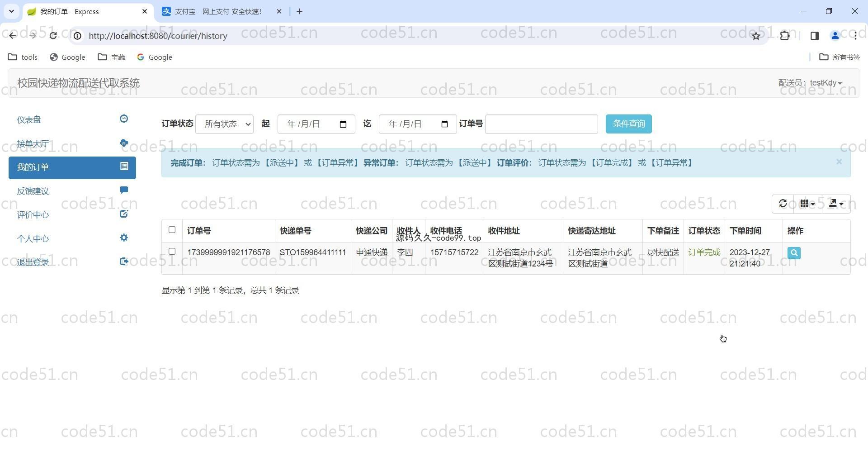Viewport: 868px width, 466px height.
Task: Click the 讫 end date input
Action: [417, 124]
